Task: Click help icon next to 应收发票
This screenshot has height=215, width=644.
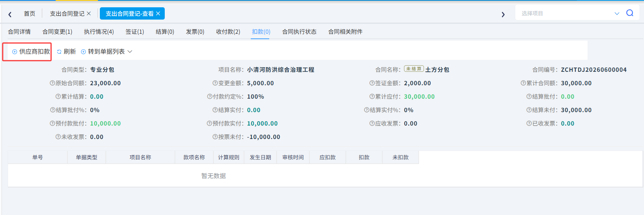Action: tap(372, 124)
